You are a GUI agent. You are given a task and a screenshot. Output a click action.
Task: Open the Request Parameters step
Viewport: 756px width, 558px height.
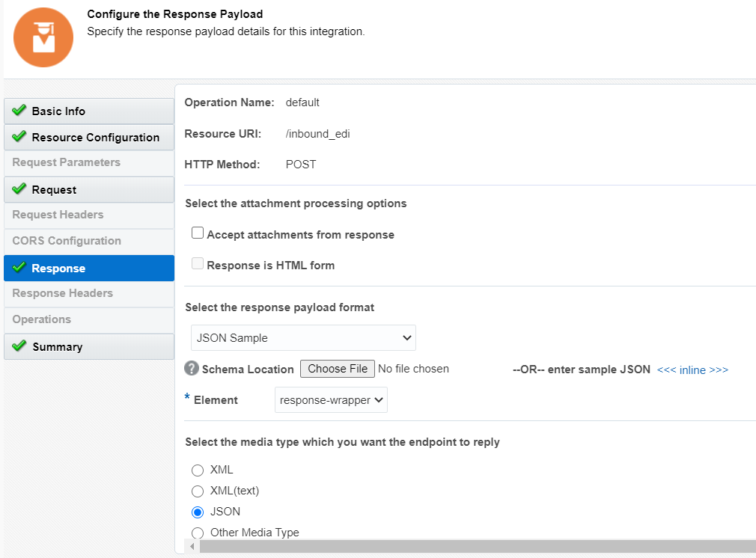(x=89, y=163)
